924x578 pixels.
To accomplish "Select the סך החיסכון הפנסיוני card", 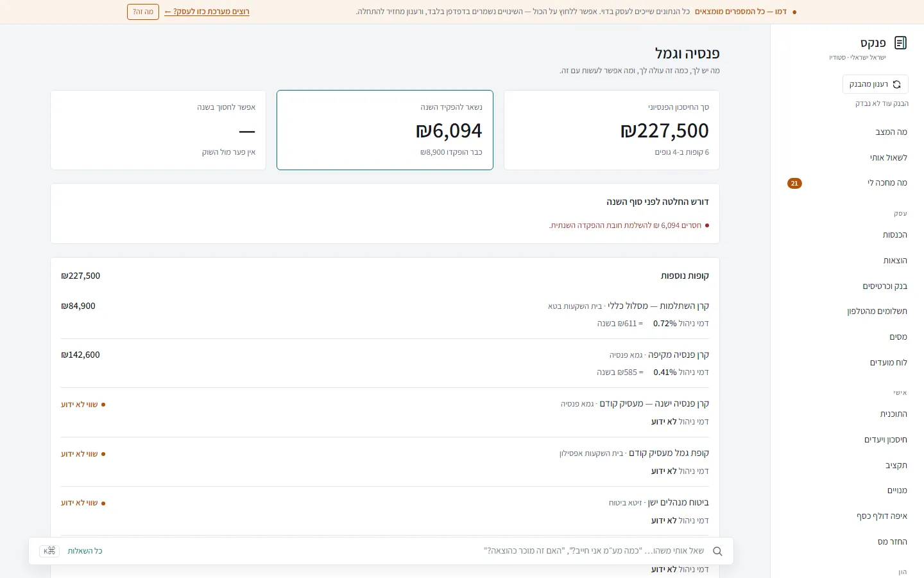I will (x=612, y=130).
